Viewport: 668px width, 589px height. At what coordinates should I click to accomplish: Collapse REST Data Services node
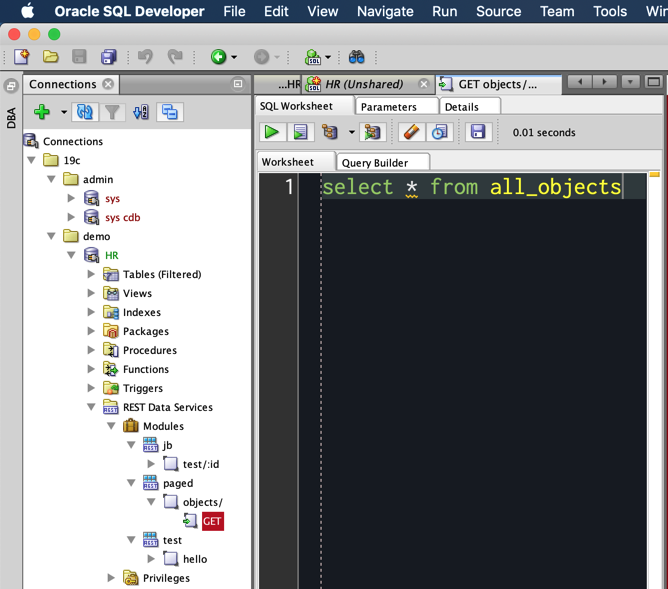click(91, 407)
